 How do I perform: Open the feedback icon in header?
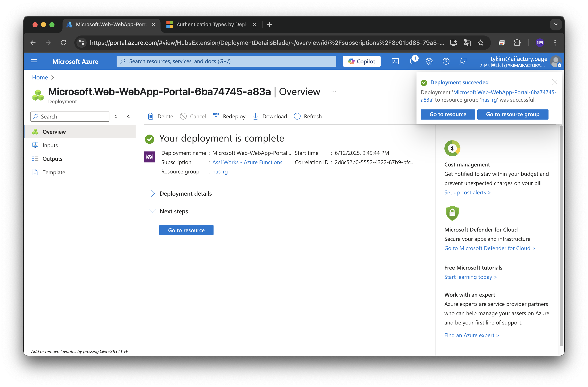click(x=463, y=61)
